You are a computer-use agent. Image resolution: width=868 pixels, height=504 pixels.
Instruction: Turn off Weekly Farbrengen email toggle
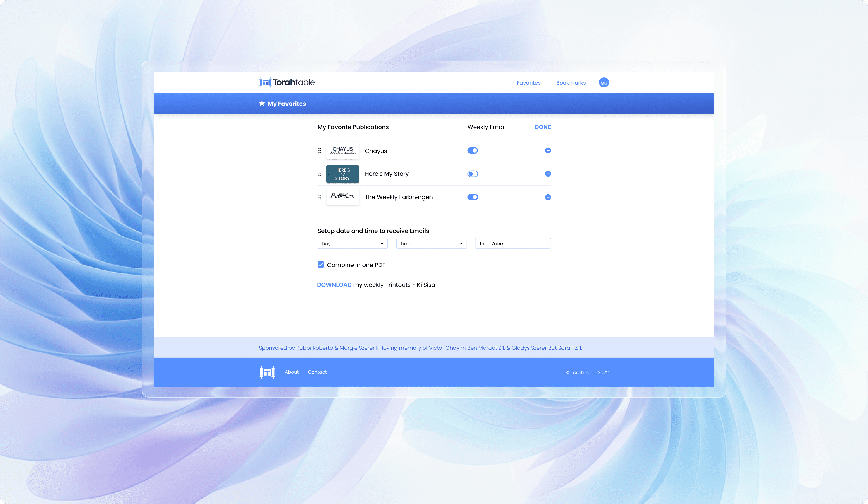[473, 197]
